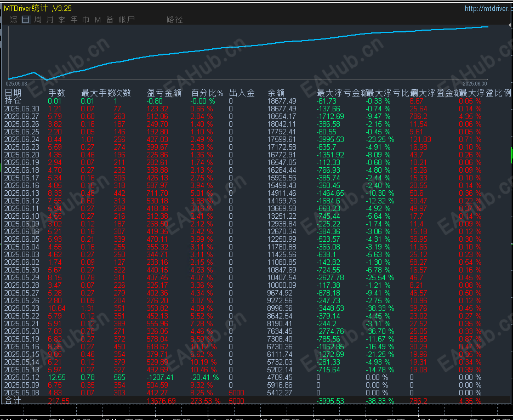The width and height of the screenshot is (513, 420).
Task: Click the total percentage 273.53 %
Action: click(x=206, y=401)
